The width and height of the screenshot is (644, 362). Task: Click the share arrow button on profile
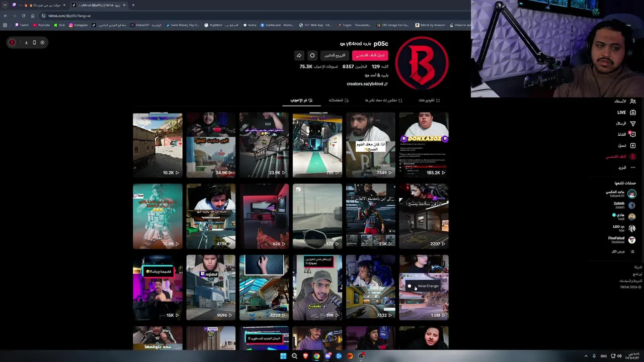pyautogui.click(x=299, y=55)
